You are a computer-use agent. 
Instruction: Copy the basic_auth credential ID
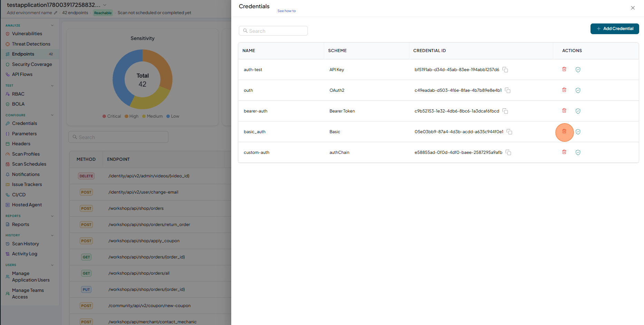(509, 132)
